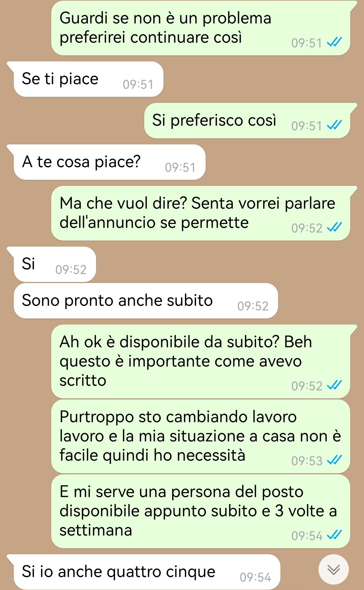
Task: Tap the 09:51 timestamp on 'A te cosa piace?'
Action: point(180,168)
